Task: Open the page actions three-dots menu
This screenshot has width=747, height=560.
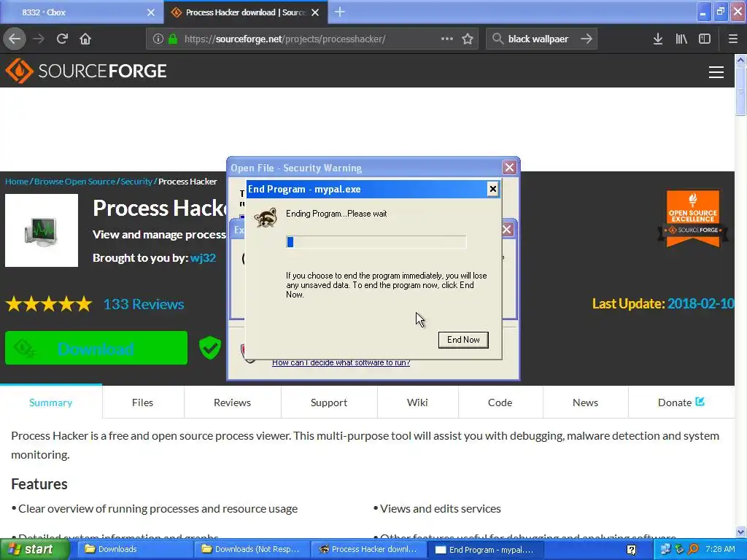Action: (x=447, y=39)
